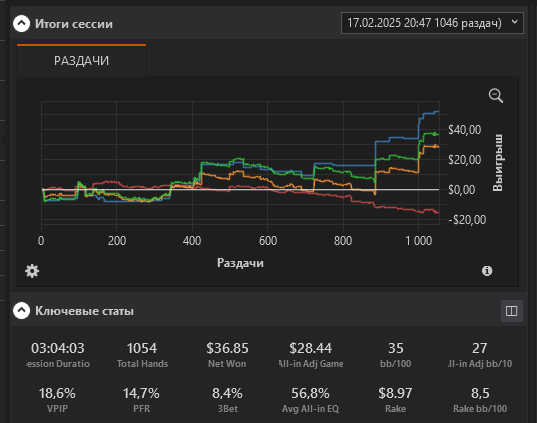Open the session date dropdown
Viewport: 537px width, 423px height.
[x=432, y=23]
